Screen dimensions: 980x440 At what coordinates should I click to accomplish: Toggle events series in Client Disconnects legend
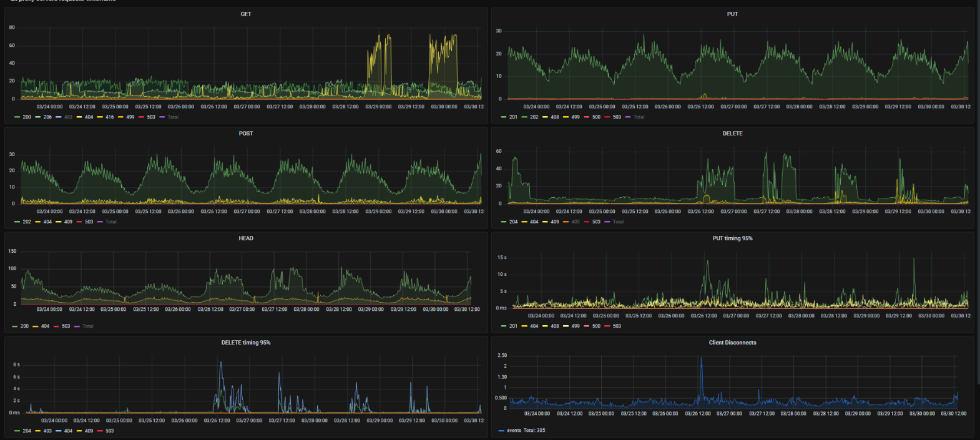pos(514,430)
